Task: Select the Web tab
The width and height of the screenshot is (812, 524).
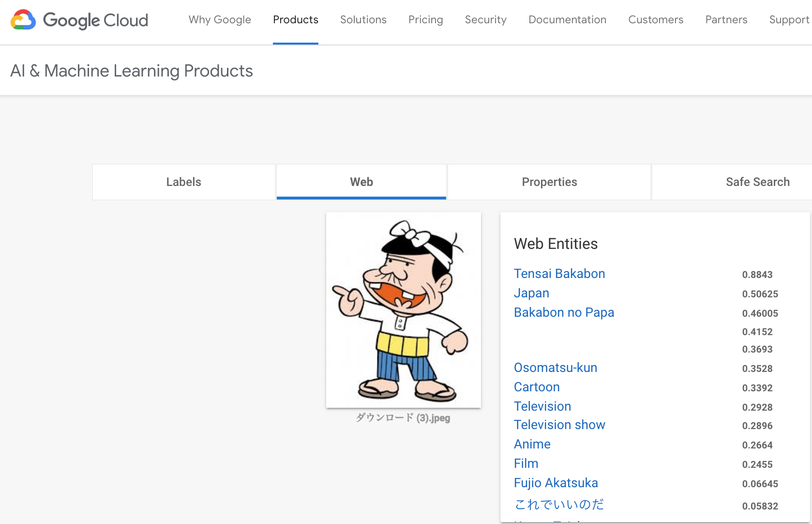Action: 361,182
